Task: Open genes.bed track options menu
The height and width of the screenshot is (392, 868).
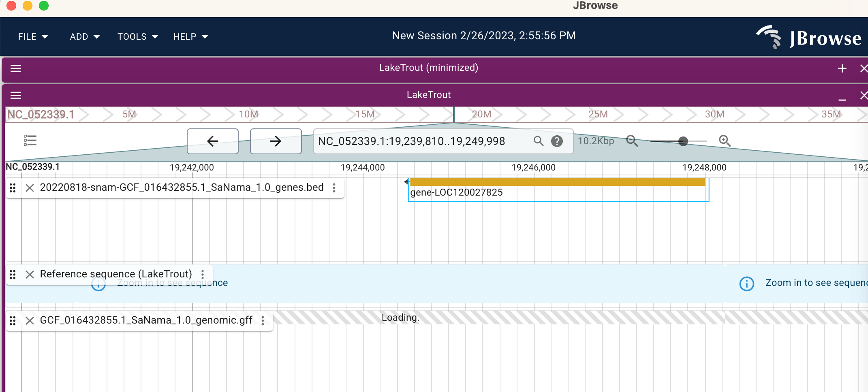Action: (x=334, y=188)
